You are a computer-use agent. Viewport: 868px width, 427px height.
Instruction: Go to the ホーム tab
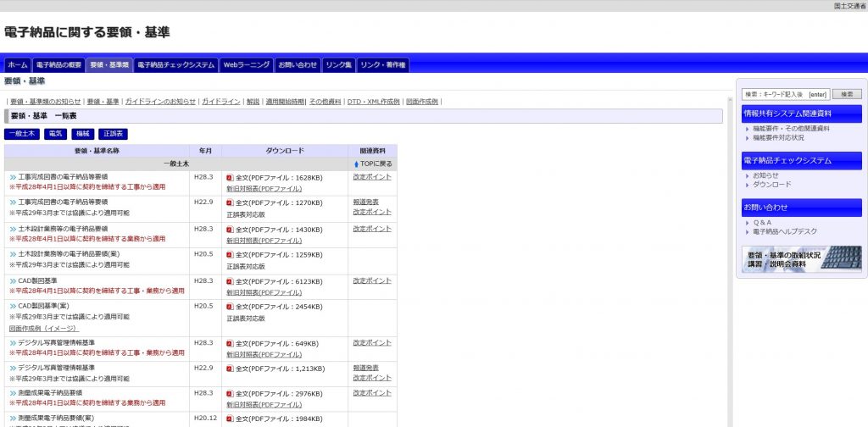pyautogui.click(x=17, y=64)
